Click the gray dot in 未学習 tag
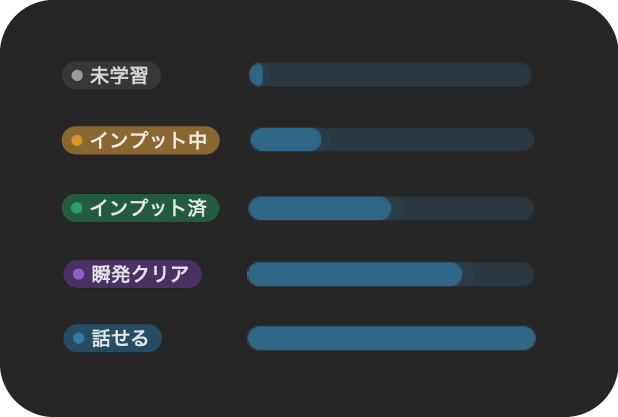This screenshot has height=417, width=618. (77, 75)
